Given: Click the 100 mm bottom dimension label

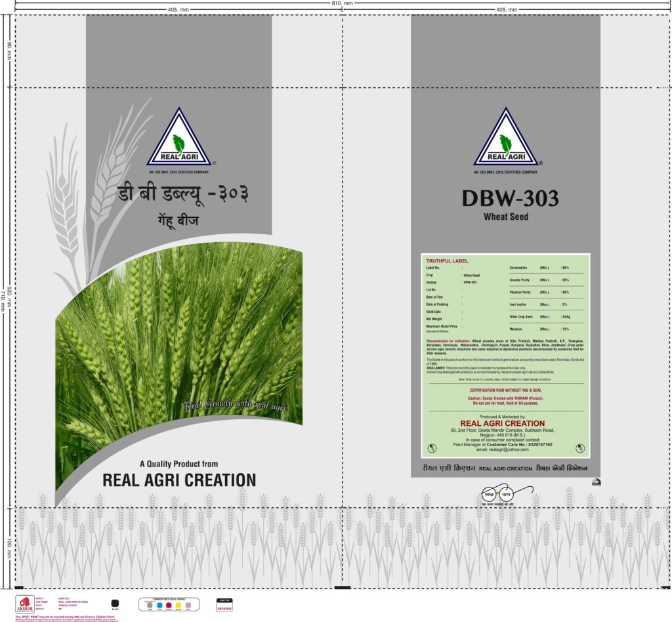Looking at the screenshot, I should [x=9, y=549].
